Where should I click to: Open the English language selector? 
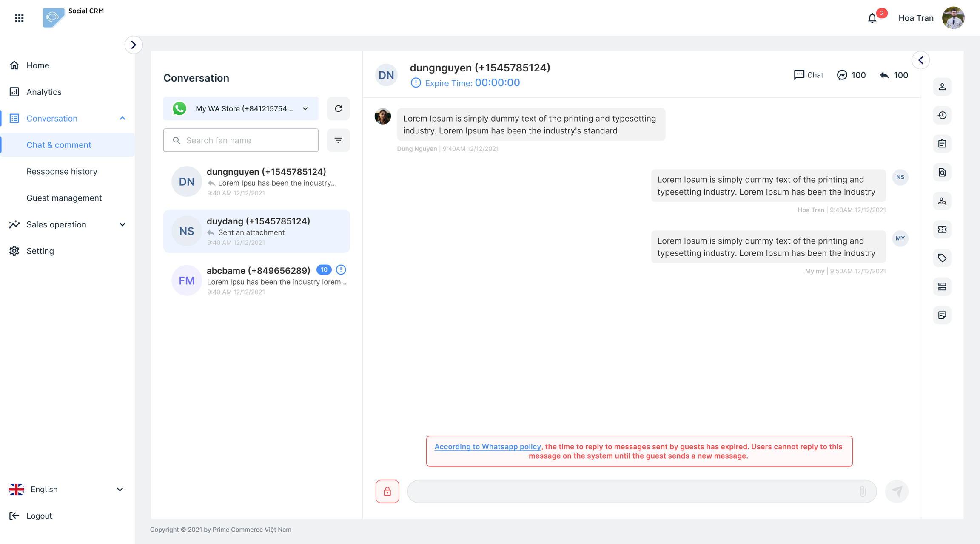66,489
